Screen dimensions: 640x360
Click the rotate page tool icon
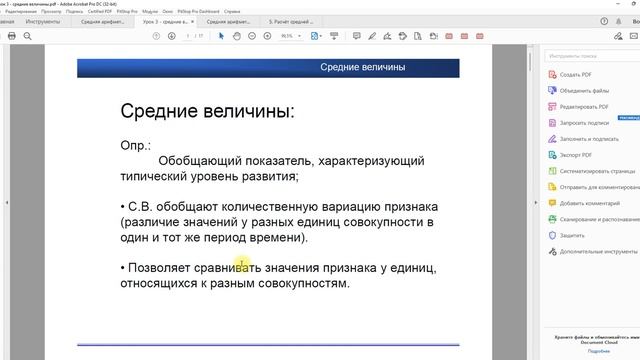coord(433,36)
